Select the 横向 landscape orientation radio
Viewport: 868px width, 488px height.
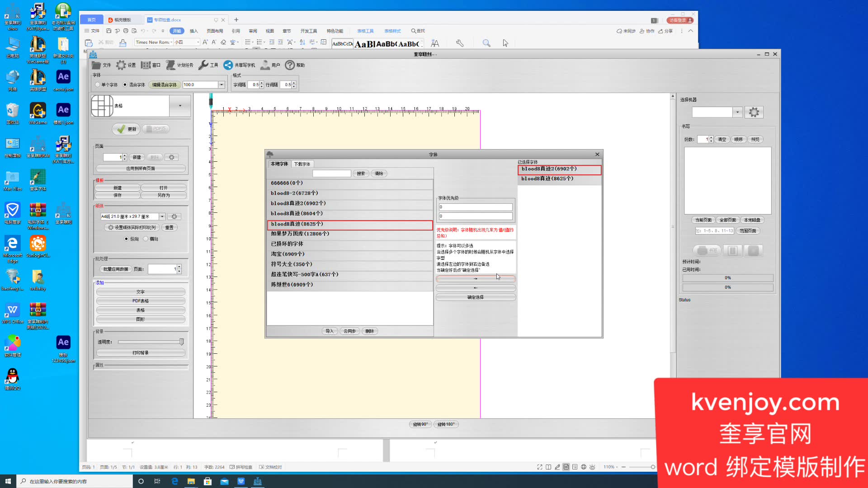(x=146, y=239)
